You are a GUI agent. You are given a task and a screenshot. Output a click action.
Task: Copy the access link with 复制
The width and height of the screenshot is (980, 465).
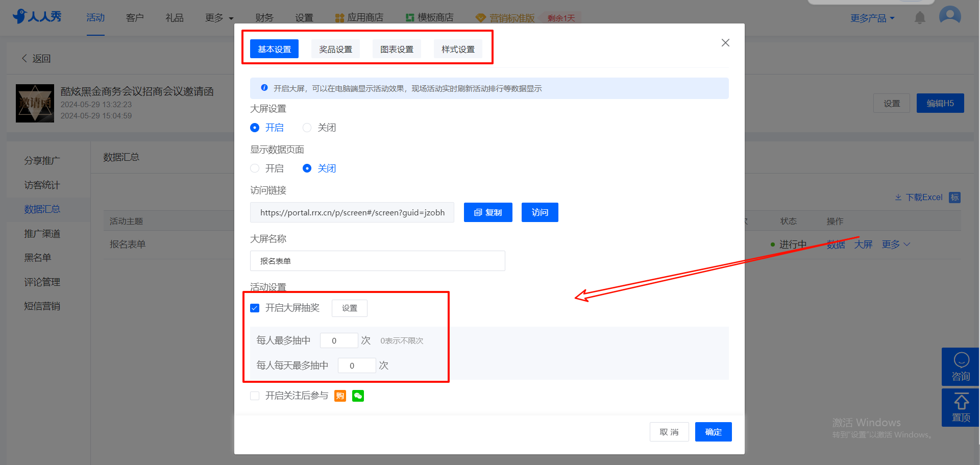pyautogui.click(x=488, y=212)
